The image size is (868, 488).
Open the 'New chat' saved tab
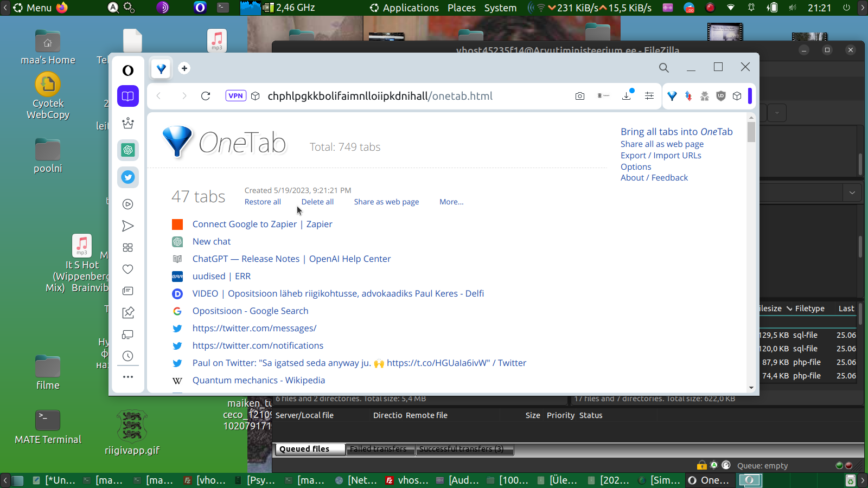[x=212, y=241]
